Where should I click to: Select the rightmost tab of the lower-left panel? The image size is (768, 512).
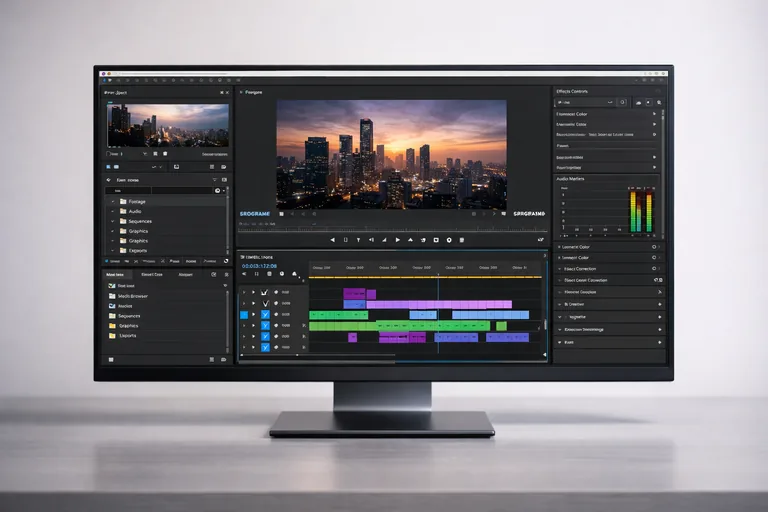186,274
